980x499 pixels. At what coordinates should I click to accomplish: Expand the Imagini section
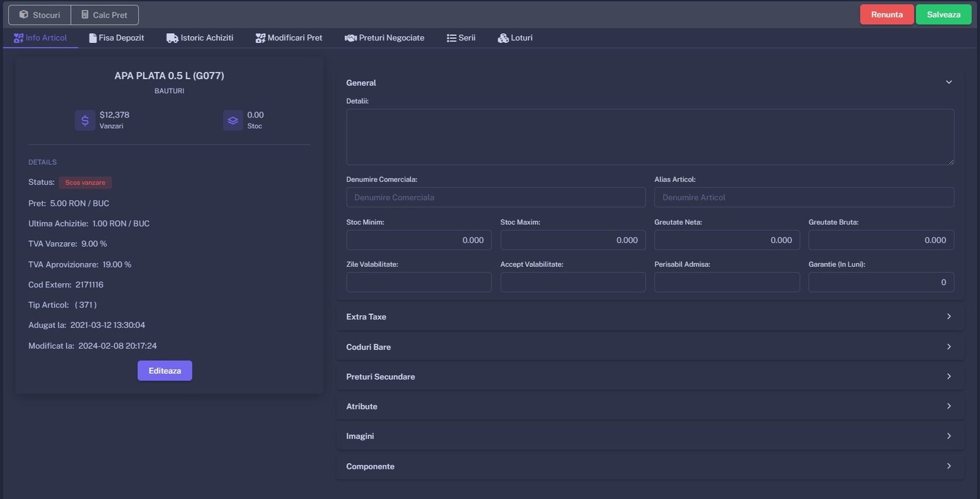coord(650,436)
